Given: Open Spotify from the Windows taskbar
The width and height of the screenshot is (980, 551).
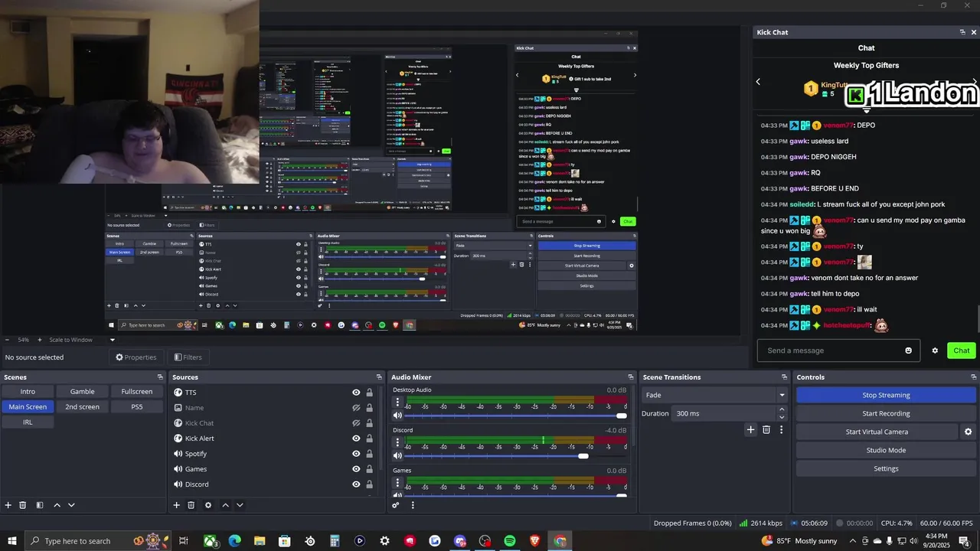Looking at the screenshot, I should (x=510, y=541).
